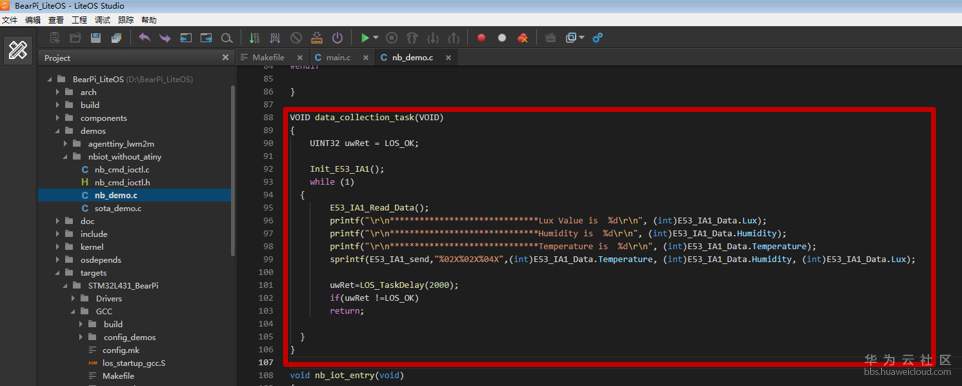Image resolution: width=962 pixels, height=386 pixels.
Task: Click the Save floppy-disk toolbar icon
Action: 96,38
